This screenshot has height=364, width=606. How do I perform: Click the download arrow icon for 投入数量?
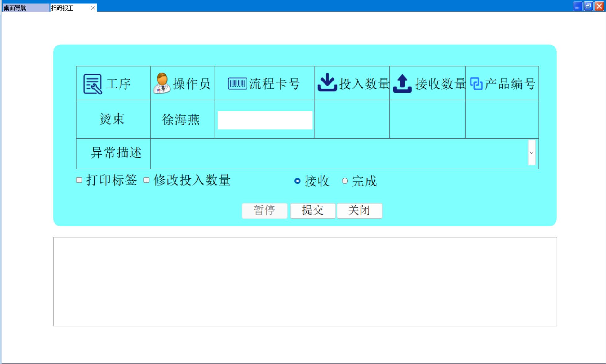[327, 83]
